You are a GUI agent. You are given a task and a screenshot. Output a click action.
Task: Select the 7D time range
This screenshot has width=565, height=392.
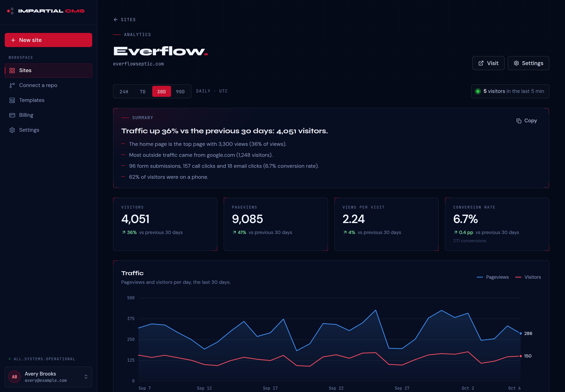[143, 92]
